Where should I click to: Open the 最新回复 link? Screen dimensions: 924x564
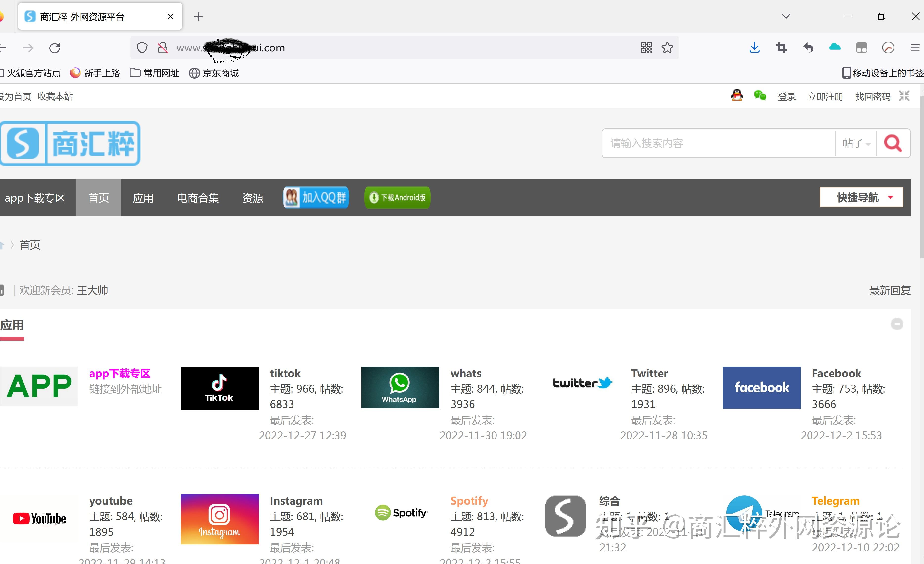pyautogui.click(x=890, y=290)
